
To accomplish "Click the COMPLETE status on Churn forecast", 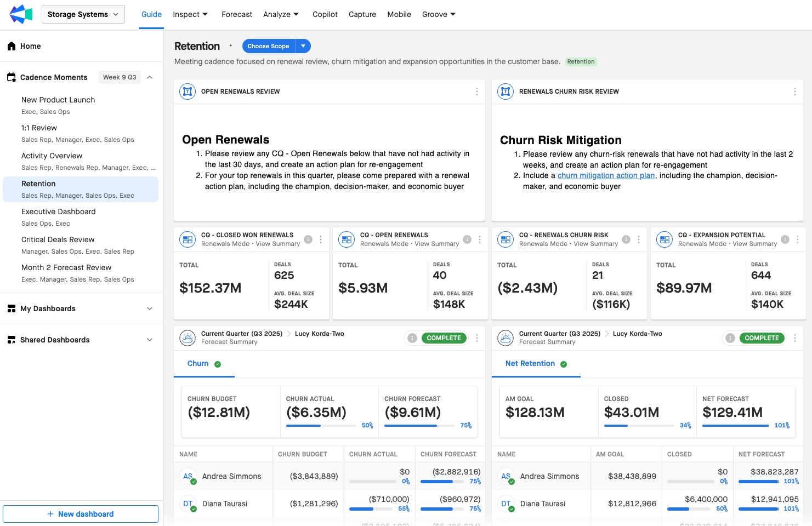I will [x=444, y=338].
